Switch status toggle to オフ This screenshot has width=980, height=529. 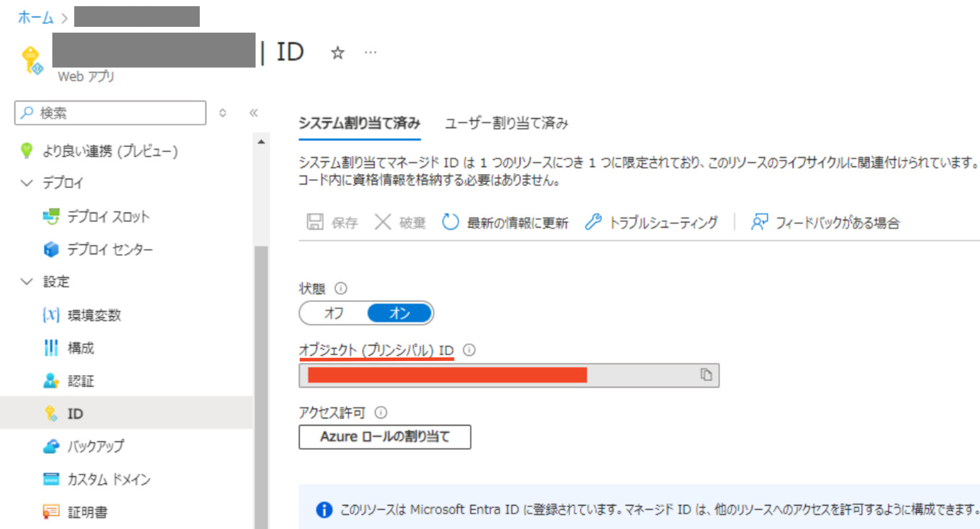tap(334, 313)
